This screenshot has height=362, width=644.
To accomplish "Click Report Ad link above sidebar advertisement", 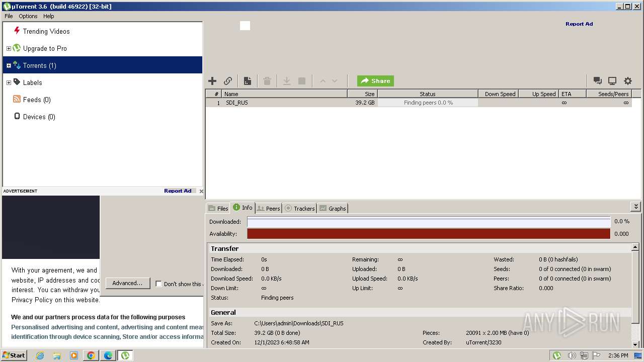I will pos(178,191).
